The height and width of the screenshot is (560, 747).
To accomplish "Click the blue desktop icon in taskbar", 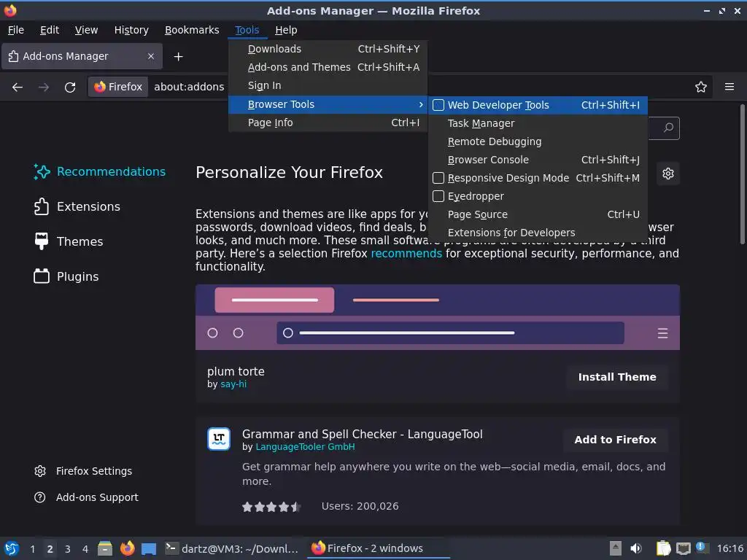I will pos(149,549).
